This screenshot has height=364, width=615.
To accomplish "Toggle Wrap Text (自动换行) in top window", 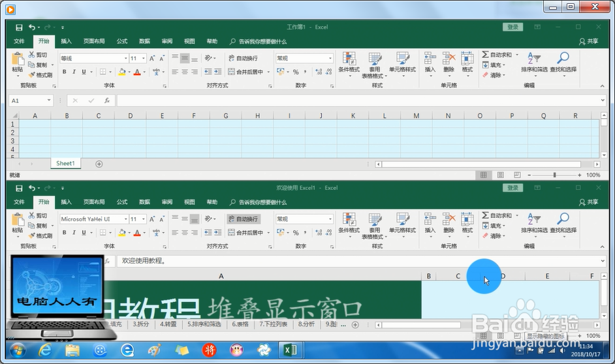I will [x=243, y=58].
